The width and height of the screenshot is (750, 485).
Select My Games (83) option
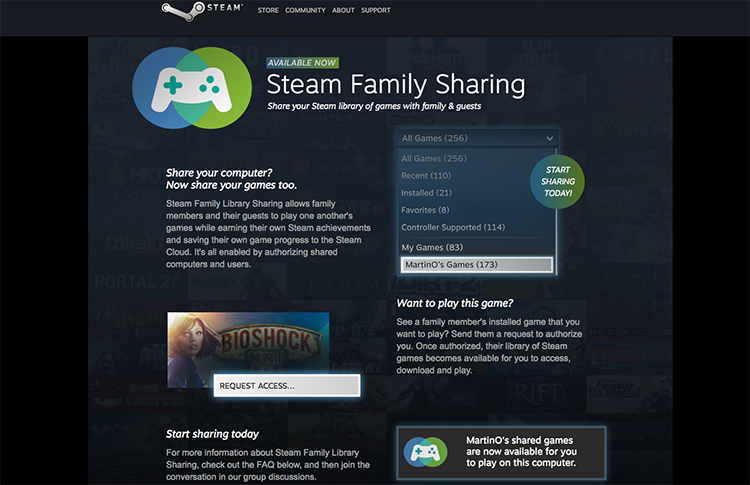(432, 247)
